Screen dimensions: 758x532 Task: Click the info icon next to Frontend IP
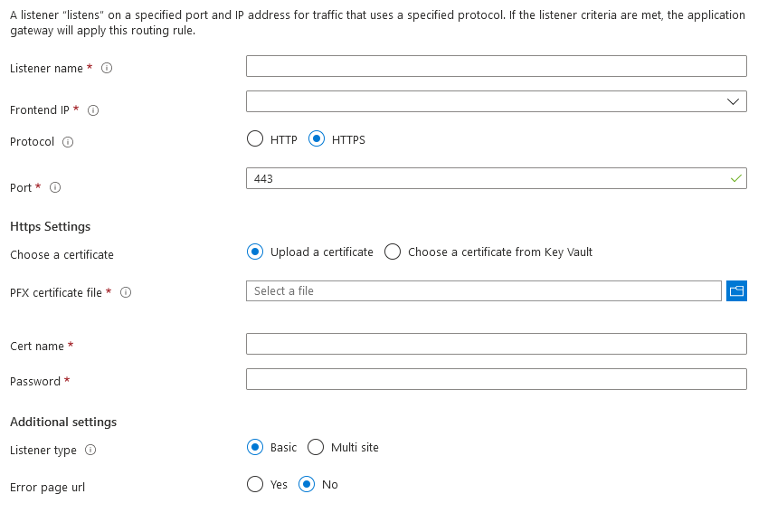pos(93,110)
